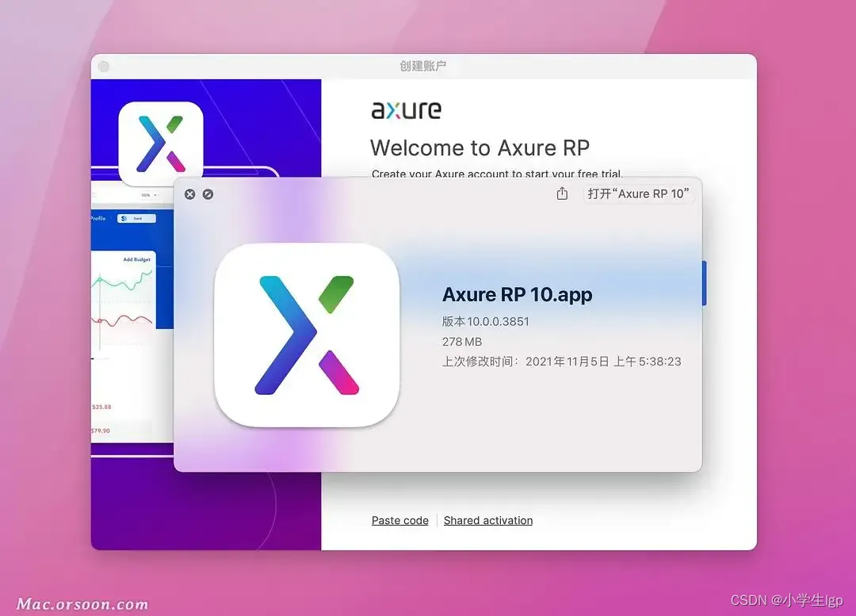Open the share icon in Quick Look

[562, 193]
